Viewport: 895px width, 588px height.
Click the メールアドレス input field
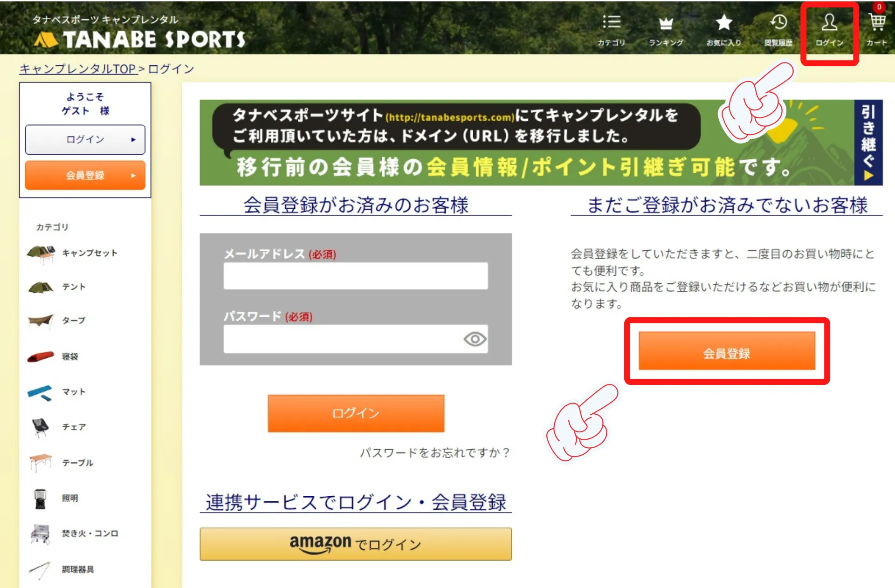click(356, 276)
